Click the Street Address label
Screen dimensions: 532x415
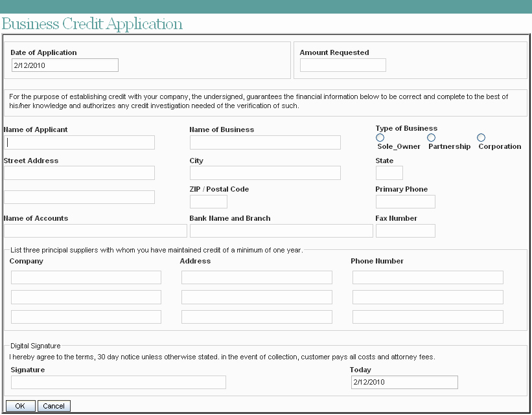31,161
